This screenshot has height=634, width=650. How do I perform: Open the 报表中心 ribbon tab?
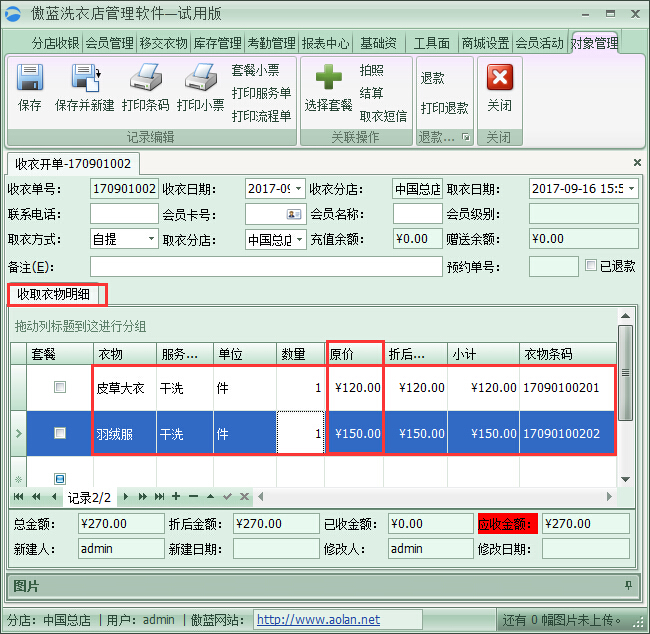(325, 43)
